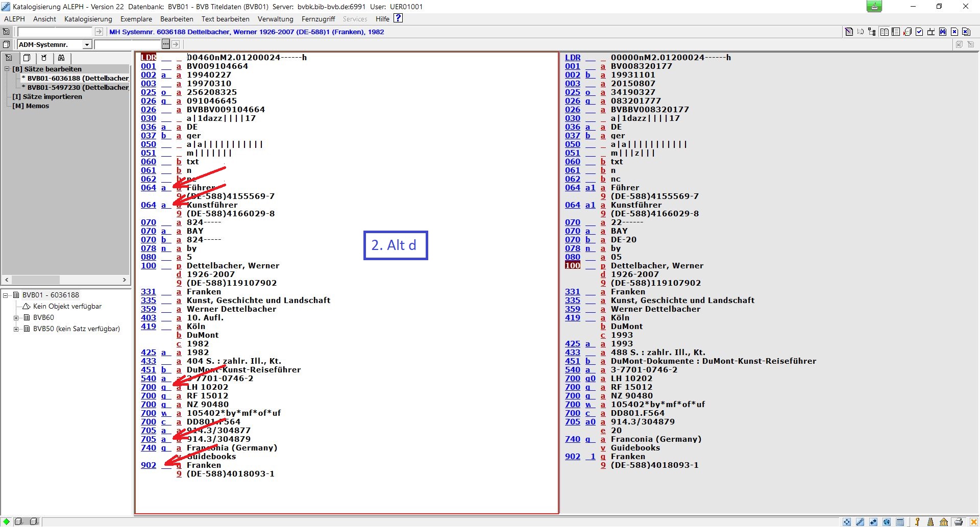Click field tag 100 in left record
Image resolution: width=980 pixels, height=527 pixels.
pyautogui.click(x=149, y=266)
